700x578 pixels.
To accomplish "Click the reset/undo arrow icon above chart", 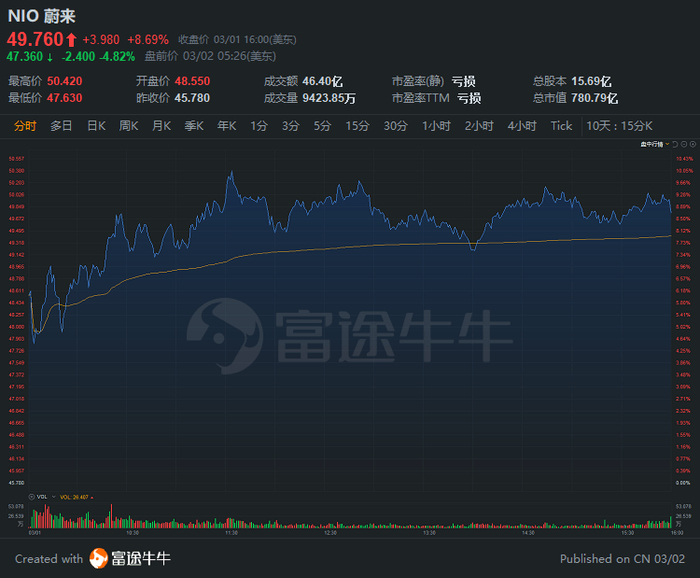I will coord(675,144).
